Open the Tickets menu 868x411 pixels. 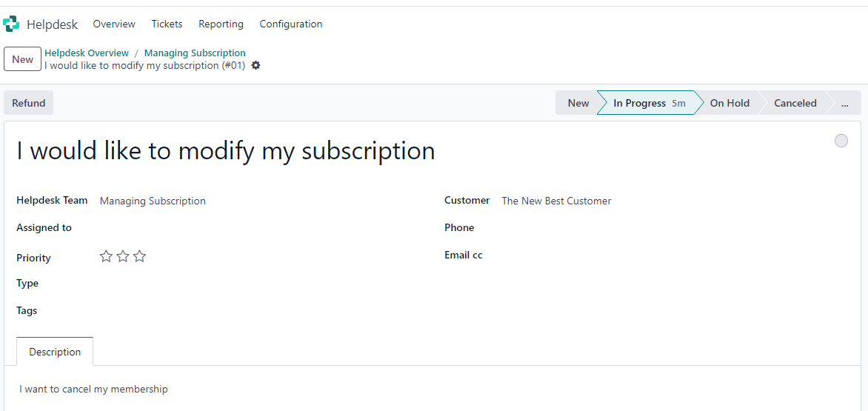tap(167, 24)
